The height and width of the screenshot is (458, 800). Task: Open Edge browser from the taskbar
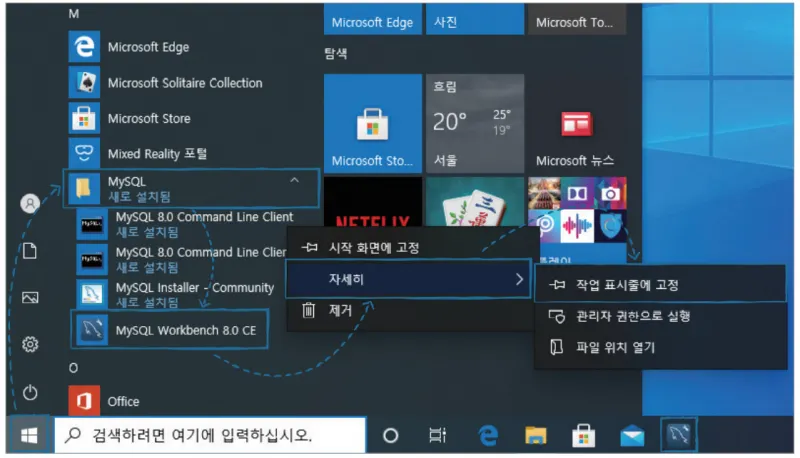tap(488, 436)
